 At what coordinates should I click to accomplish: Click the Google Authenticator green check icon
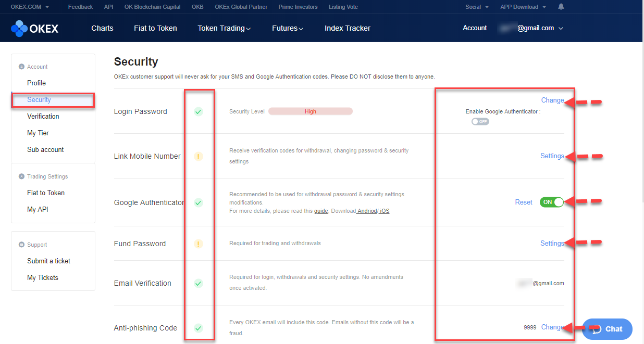point(198,202)
